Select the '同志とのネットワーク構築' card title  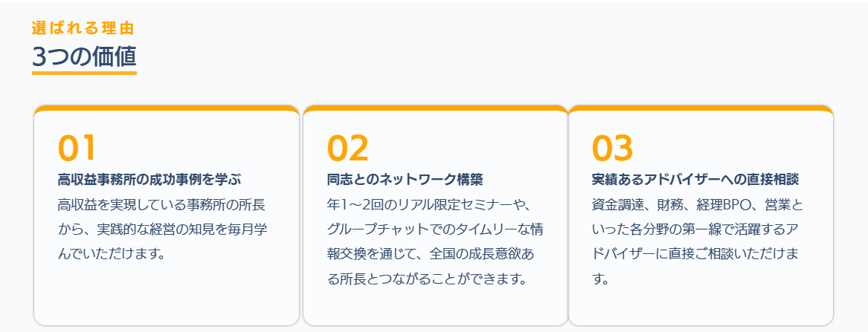405,179
